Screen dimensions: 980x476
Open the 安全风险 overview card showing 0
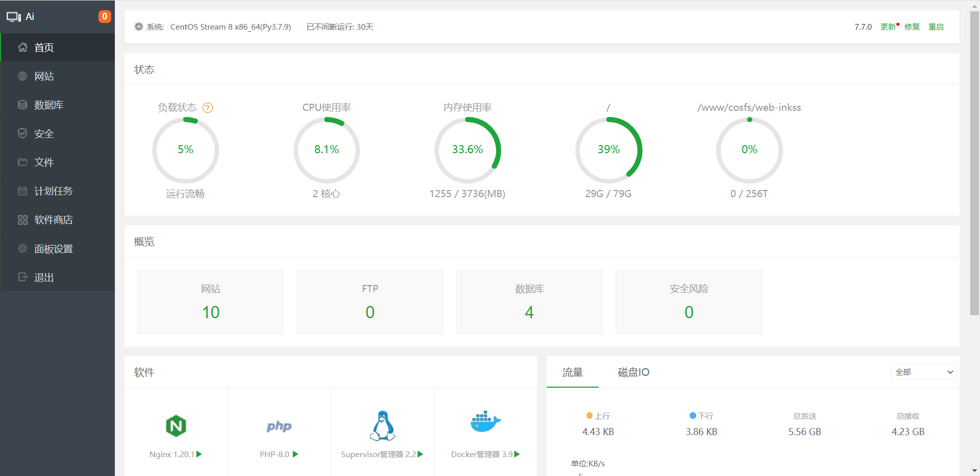(689, 302)
